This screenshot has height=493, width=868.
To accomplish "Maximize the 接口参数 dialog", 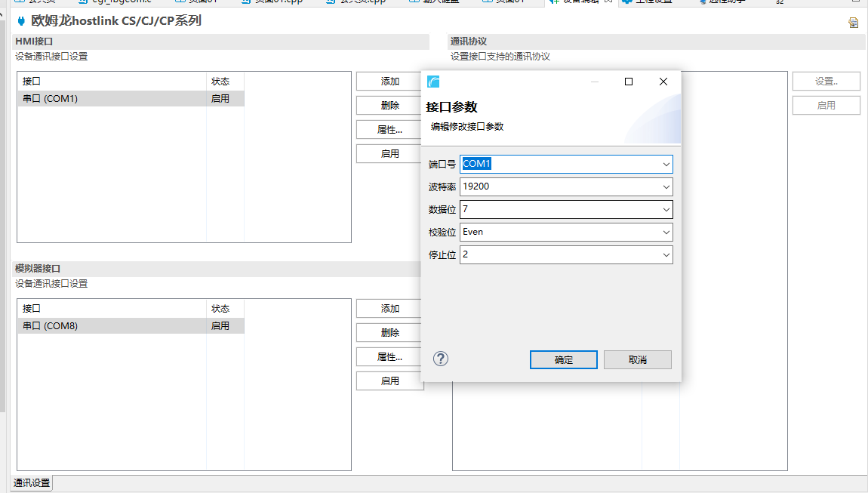I will pyautogui.click(x=628, y=82).
